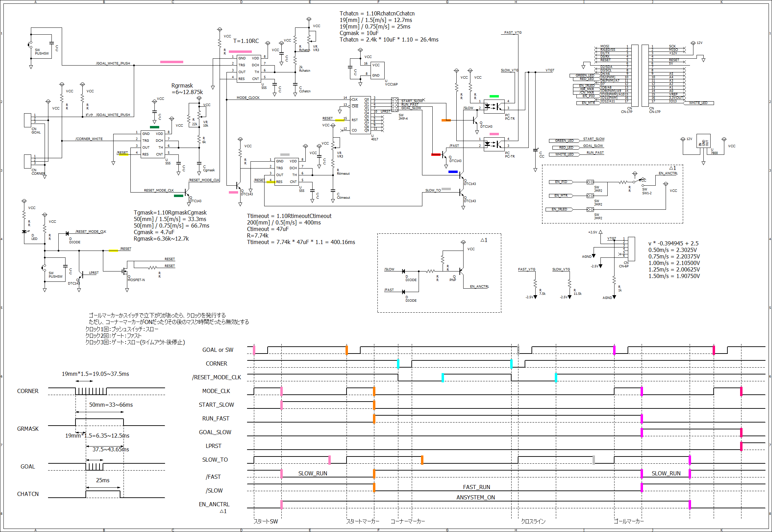Select the Ttimeout formula text
Viewport: 772px width, 532px height.
(289, 216)
